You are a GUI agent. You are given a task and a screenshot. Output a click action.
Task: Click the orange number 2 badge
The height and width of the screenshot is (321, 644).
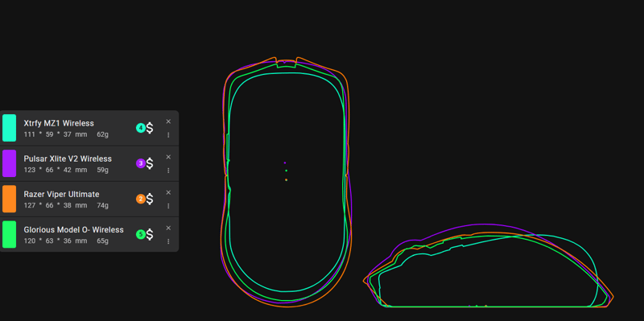140,199
